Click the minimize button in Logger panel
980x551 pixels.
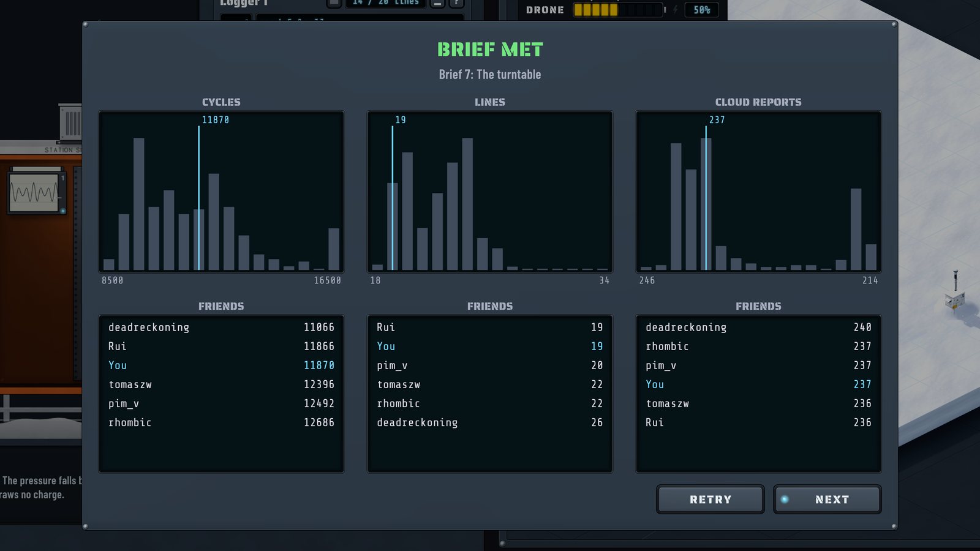437,2
